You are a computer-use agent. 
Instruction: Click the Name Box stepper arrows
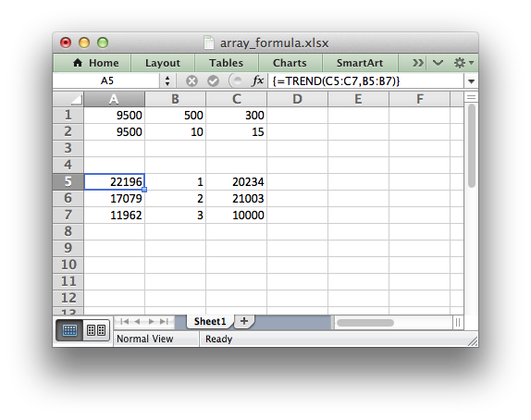167,81
